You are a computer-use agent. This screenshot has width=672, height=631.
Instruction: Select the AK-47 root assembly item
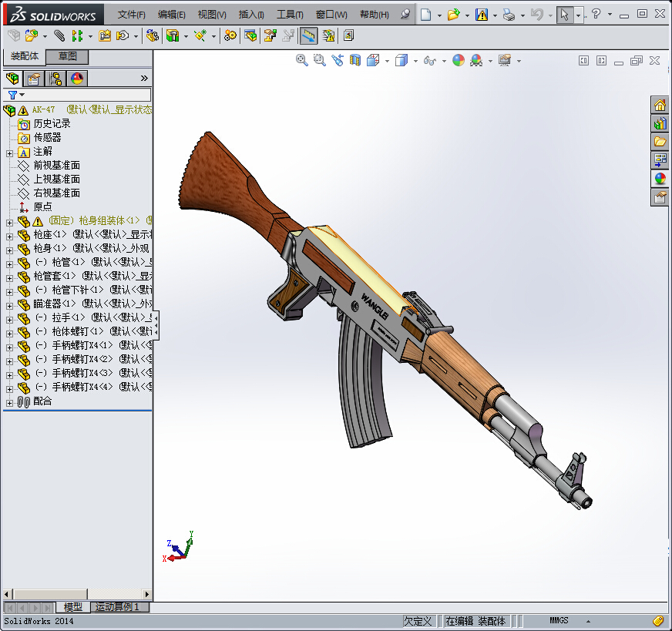43,109
